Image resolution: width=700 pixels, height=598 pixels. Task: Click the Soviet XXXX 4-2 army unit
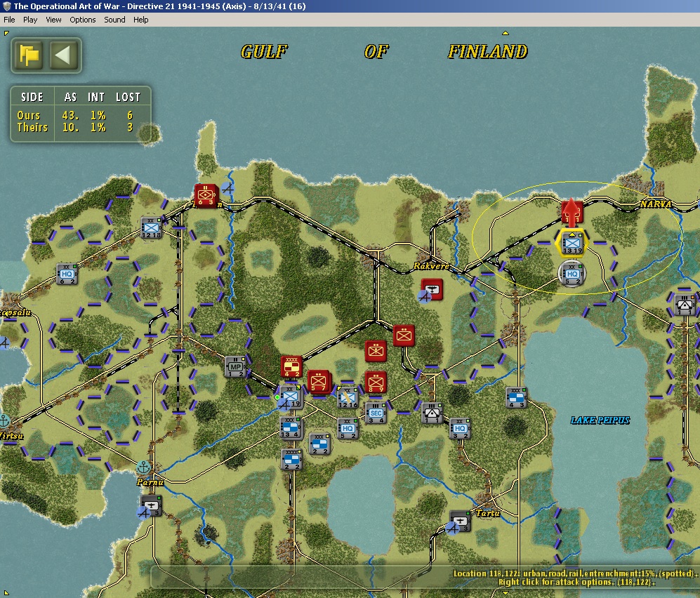(x=291, y=367)
